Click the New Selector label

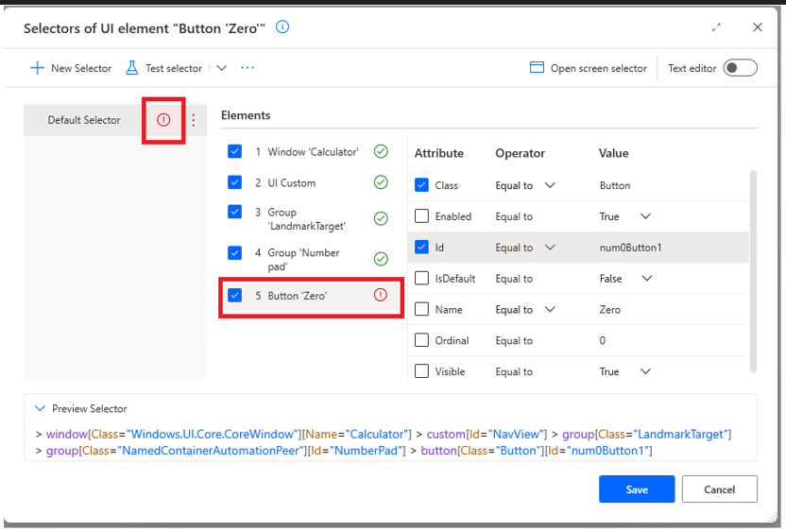pyautogui.click(x=81, y=68)
